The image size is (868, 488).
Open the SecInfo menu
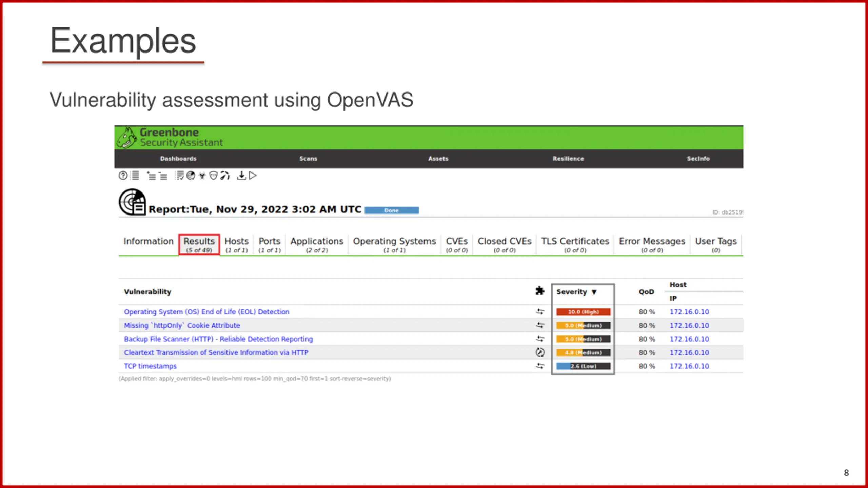(x=698, y=159)
